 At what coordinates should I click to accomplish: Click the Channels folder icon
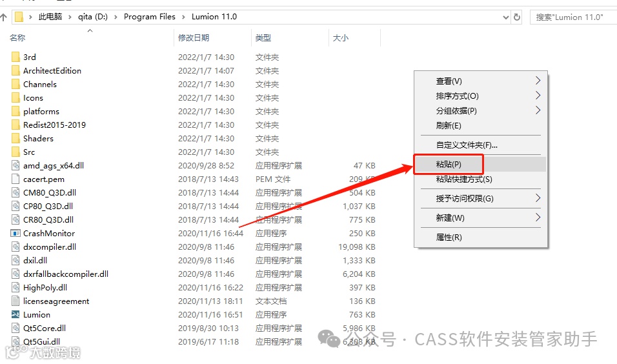[x=15, y=84]
